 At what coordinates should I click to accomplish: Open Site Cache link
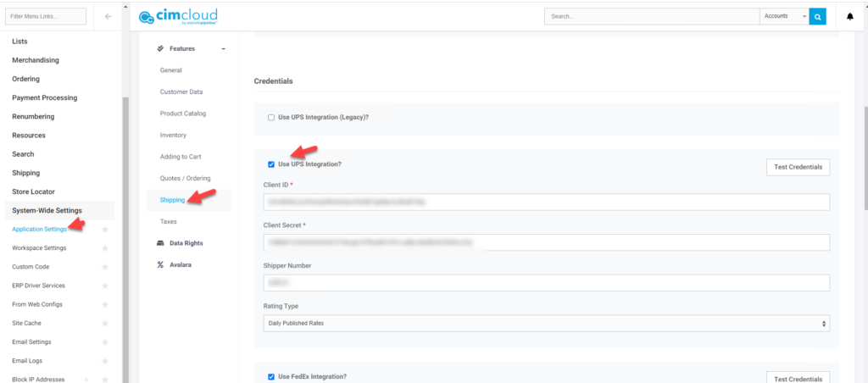(x=26, y=323)
